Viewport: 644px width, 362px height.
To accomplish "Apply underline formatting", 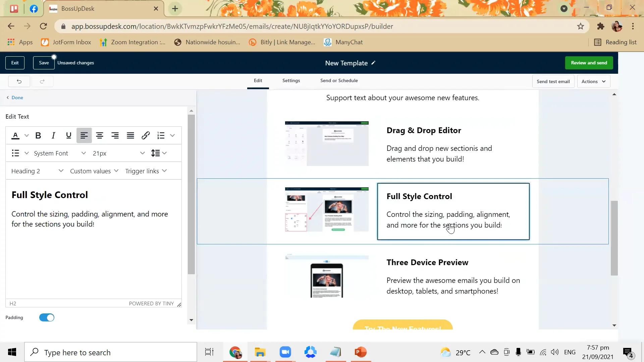I will [69, 135].
